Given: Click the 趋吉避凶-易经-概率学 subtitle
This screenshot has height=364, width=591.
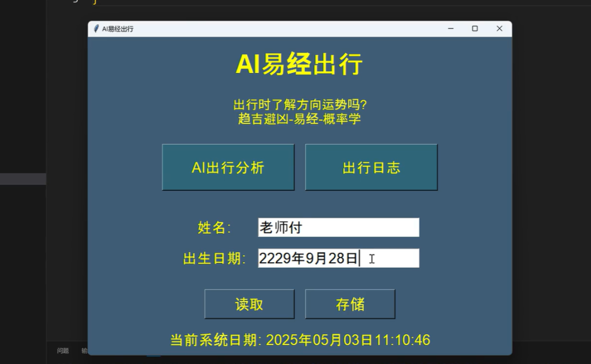Looking at the screenshot, I should pos(300,119).
